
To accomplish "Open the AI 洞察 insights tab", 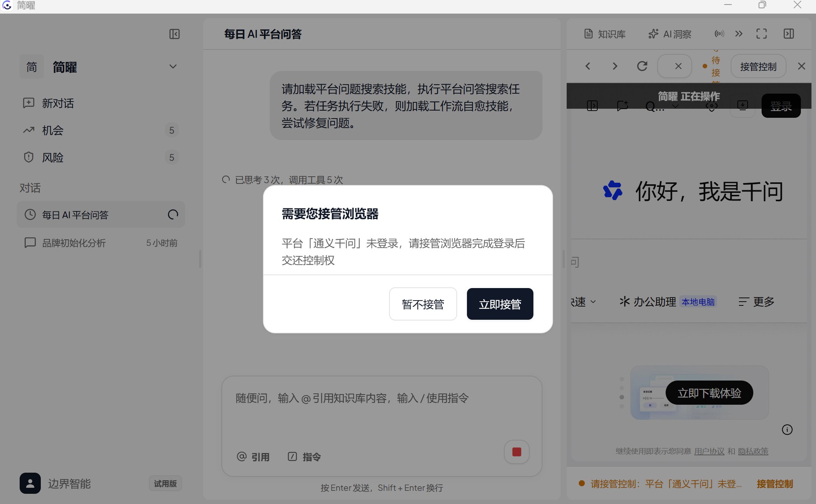I will [670, 34].
